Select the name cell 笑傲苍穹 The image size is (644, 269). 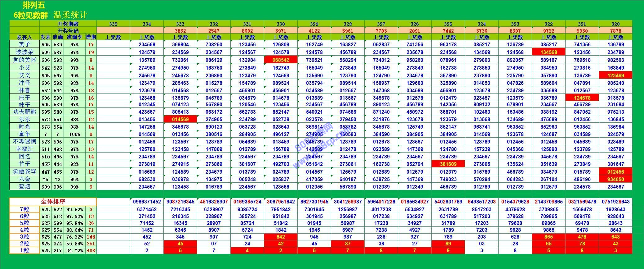24,172
